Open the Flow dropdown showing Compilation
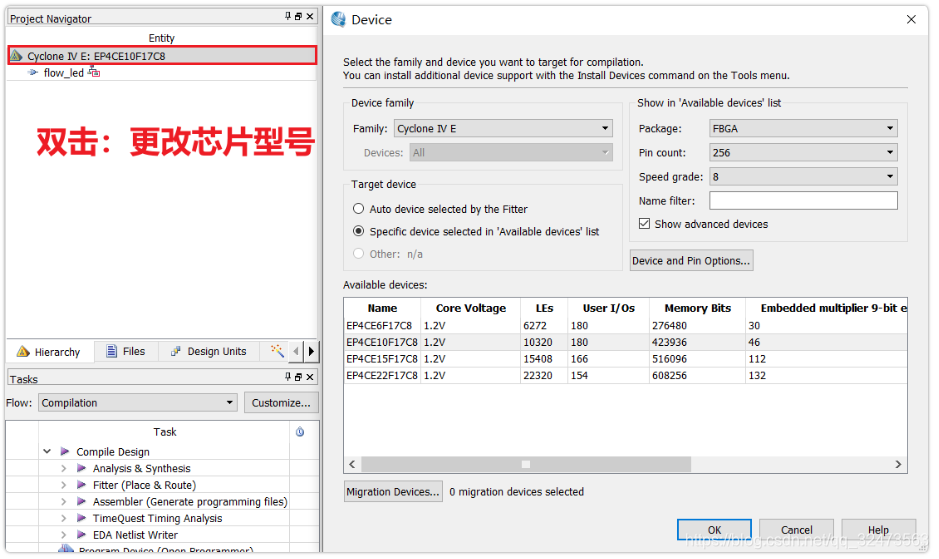The width and height of the screenshot is (939, 559). [x=138, y=403]
